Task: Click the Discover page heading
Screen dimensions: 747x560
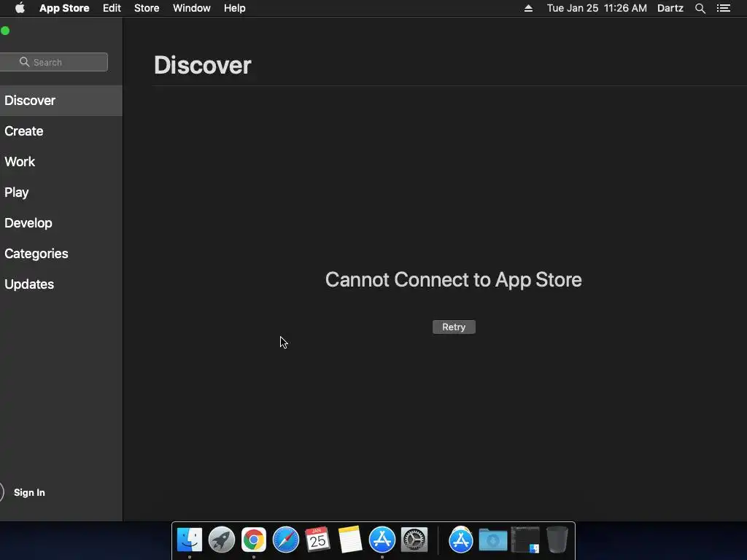Action: (x=203, y=65)
